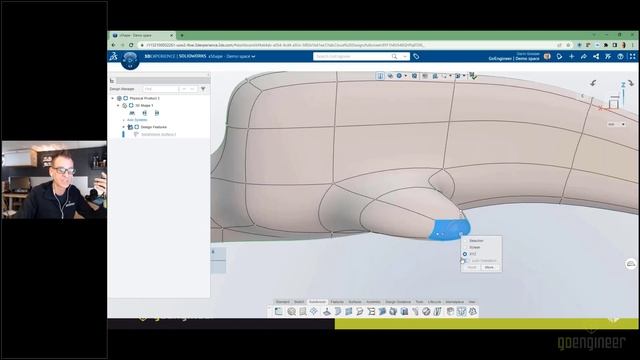Open the user profile avatar
640x360 pixels.
(x=547, y=56)
